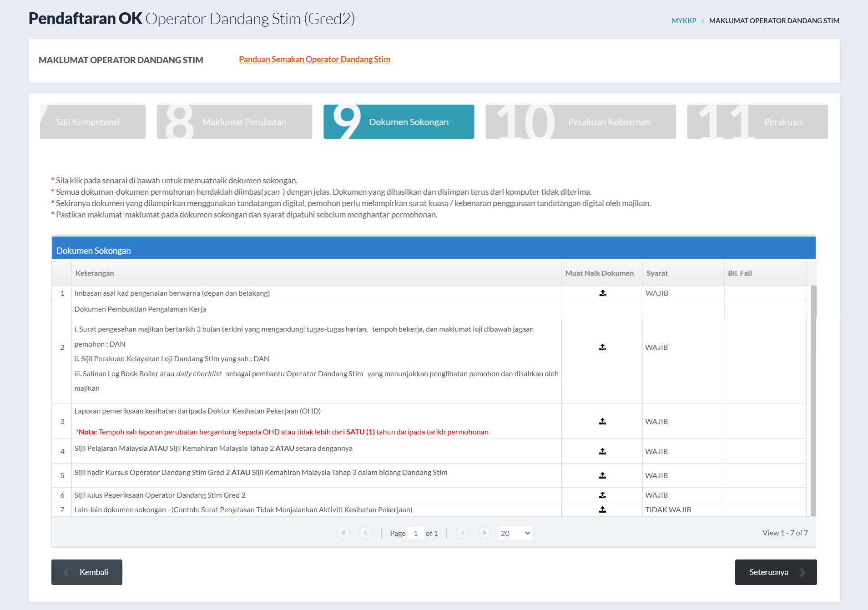868x610 pixels.
Task: Open Perakuan step 11 tab
Action: click(757, 122)
